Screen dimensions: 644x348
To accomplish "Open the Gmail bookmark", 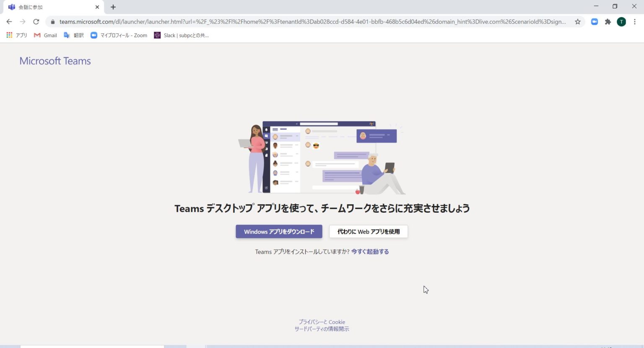I will tap(45, 35).
